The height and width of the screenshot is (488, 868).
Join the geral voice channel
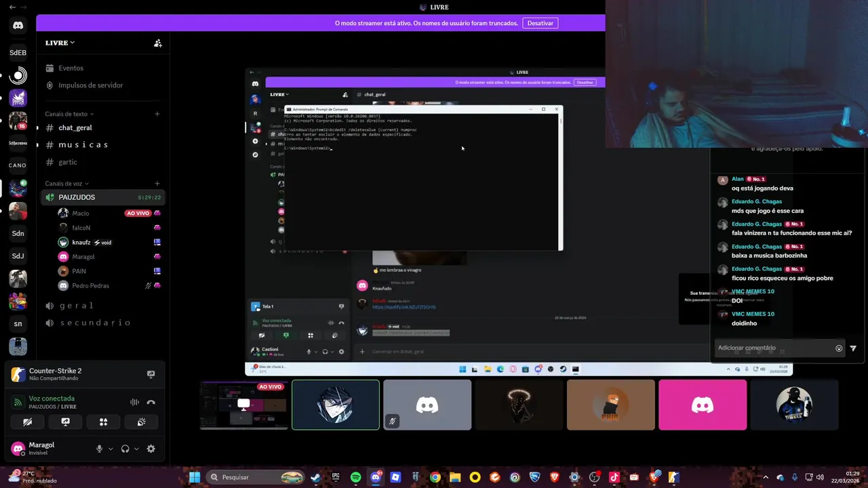pos(103,306)
